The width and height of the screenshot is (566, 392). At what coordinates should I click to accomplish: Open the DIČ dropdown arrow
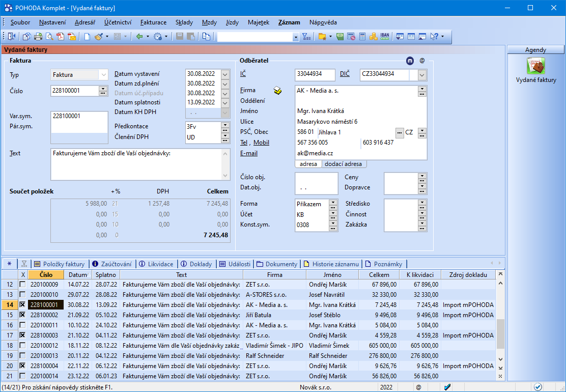422,75
